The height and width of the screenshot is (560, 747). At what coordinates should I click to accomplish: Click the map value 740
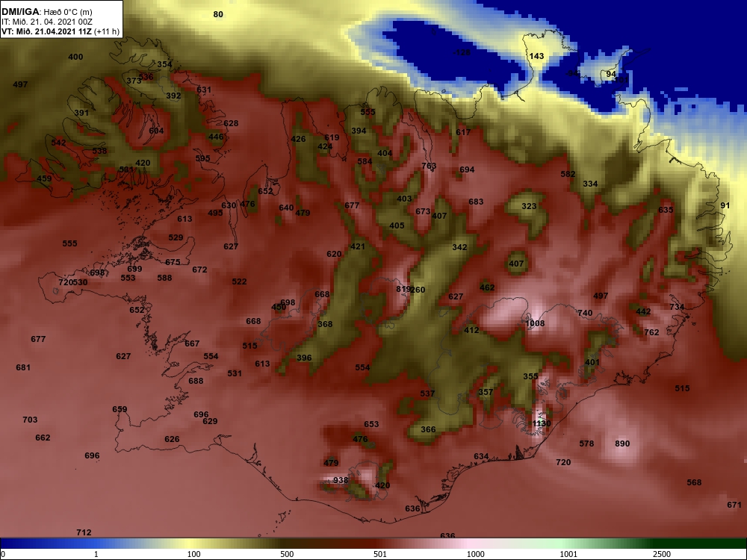585,313
